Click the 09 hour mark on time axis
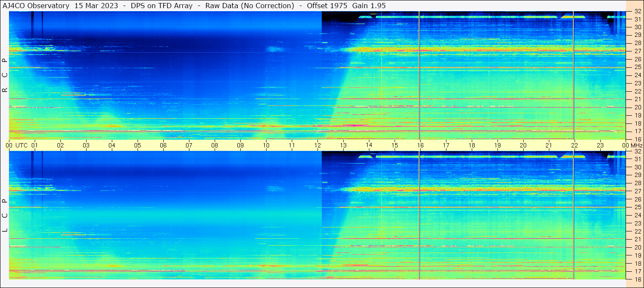644x288 pixels. (240, 145)
